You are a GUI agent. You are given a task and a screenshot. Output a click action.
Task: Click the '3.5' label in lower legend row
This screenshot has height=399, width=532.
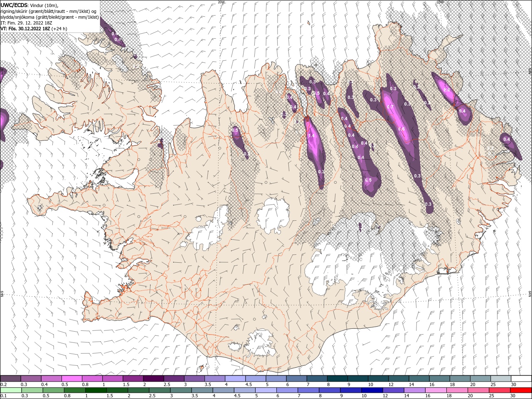195,396
